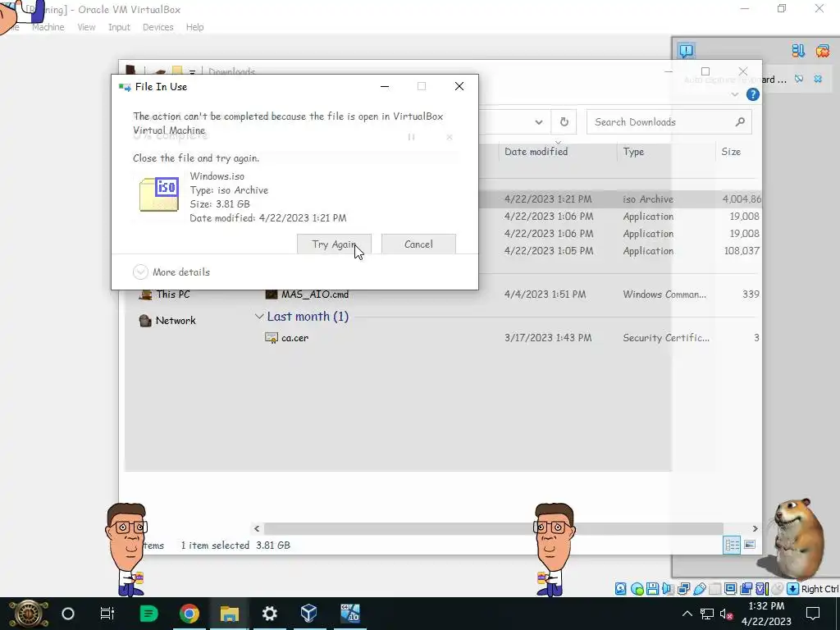Click the optical disk indicator icon
The image size is (840, 630).
[x=637, y=589]
